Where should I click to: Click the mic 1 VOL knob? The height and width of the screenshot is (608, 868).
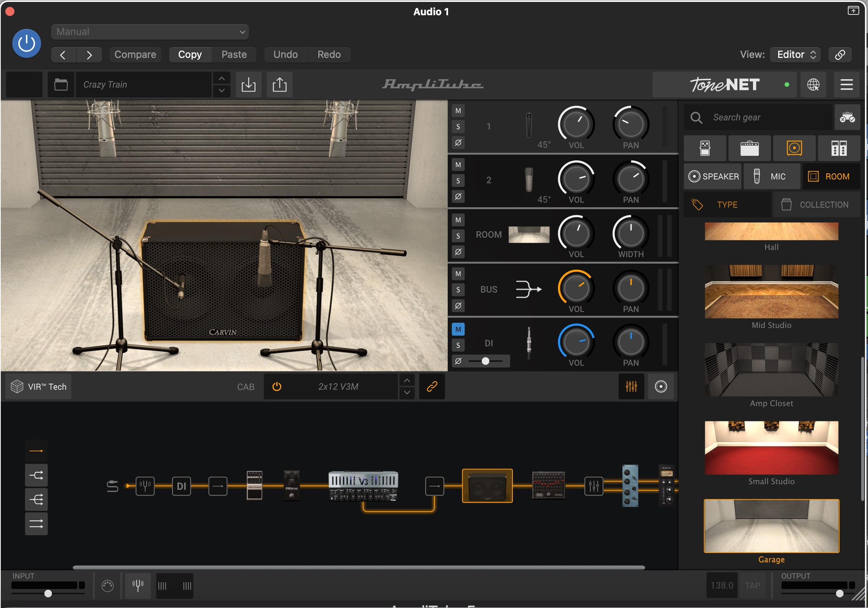(576, 124)
